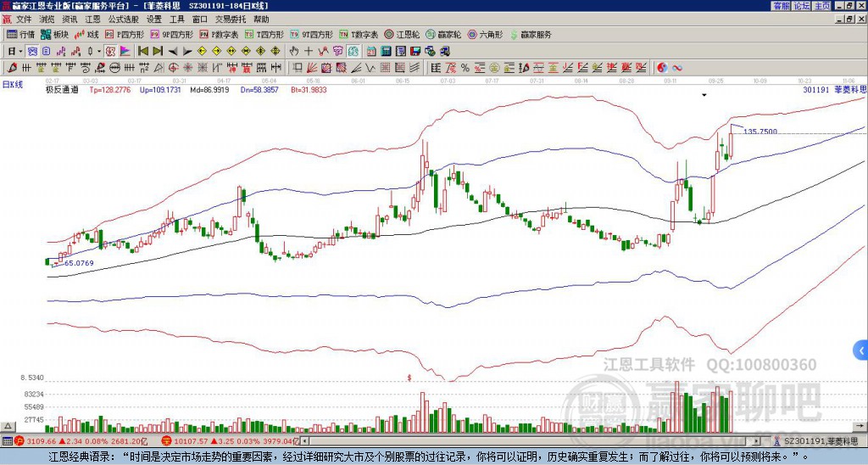Select the percent (%) line tool

[465, 68]
